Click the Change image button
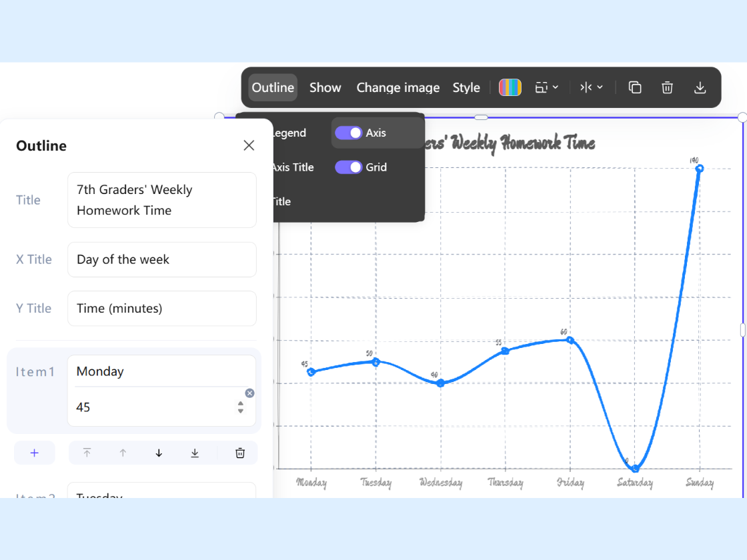747x560 pixels. 398,87
